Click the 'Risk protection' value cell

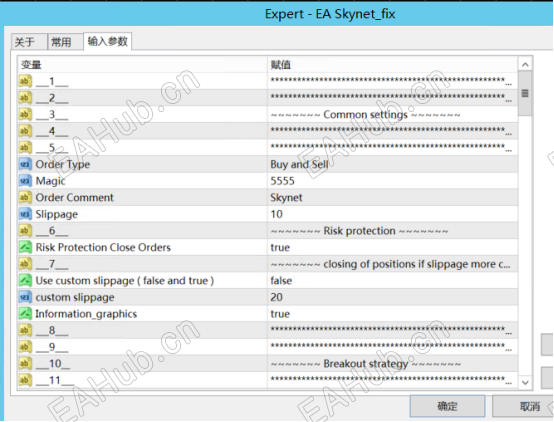pyautogui.click(x=393, y=230)
